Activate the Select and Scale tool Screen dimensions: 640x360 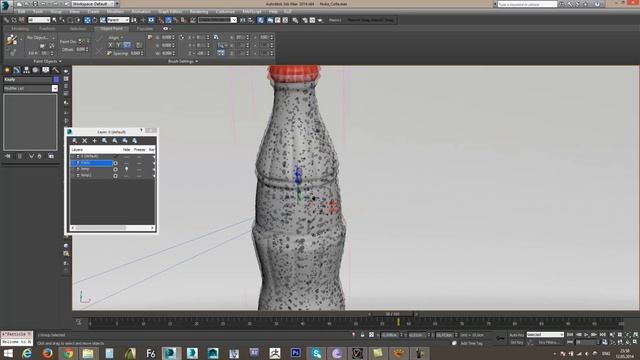pyautogui.click(x=102, y=20)
